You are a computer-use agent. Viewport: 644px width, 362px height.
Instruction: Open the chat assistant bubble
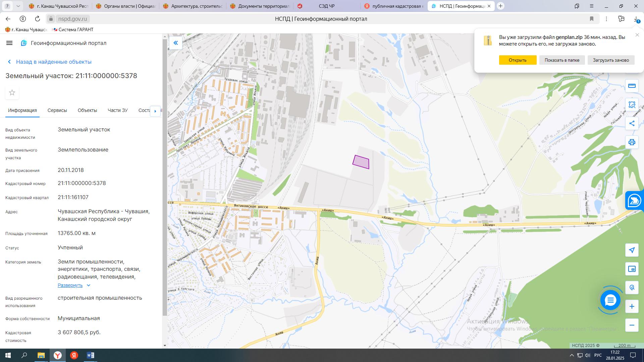pos(610,300)
